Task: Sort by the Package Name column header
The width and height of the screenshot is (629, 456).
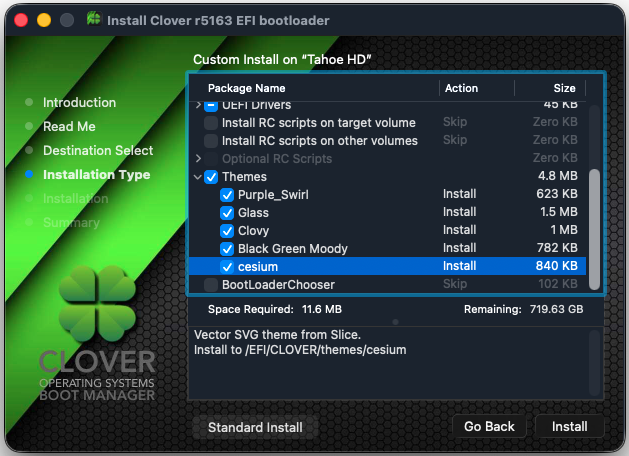Action: (x=247, y=88)
